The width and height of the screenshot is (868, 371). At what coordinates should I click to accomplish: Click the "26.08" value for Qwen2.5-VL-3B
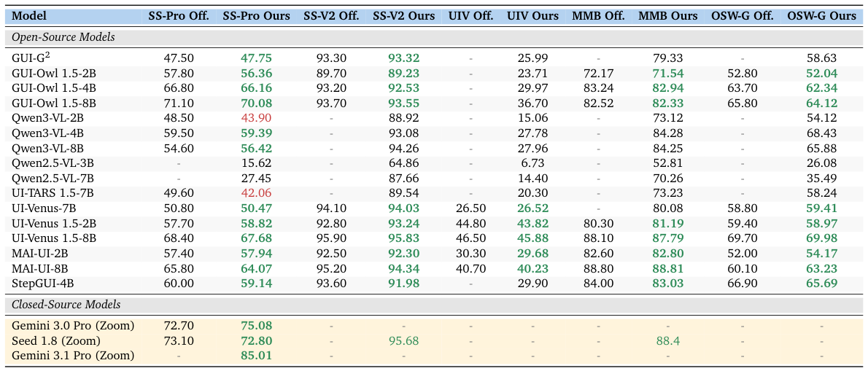tap(821, 163)
